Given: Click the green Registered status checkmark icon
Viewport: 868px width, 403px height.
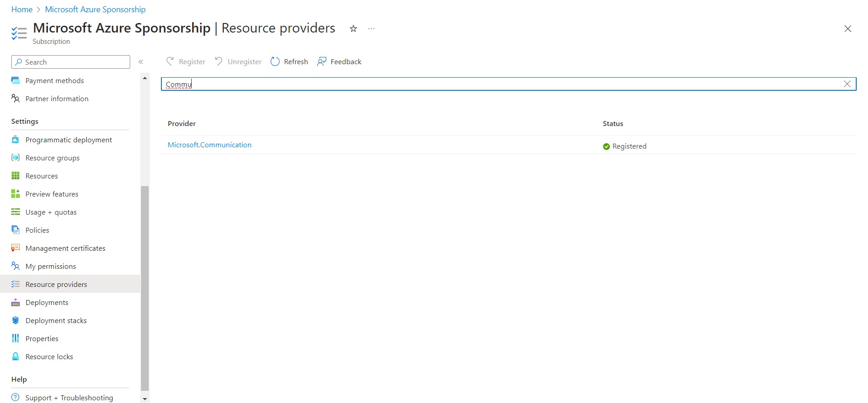Looking at the screenshot, I should 606,146.
